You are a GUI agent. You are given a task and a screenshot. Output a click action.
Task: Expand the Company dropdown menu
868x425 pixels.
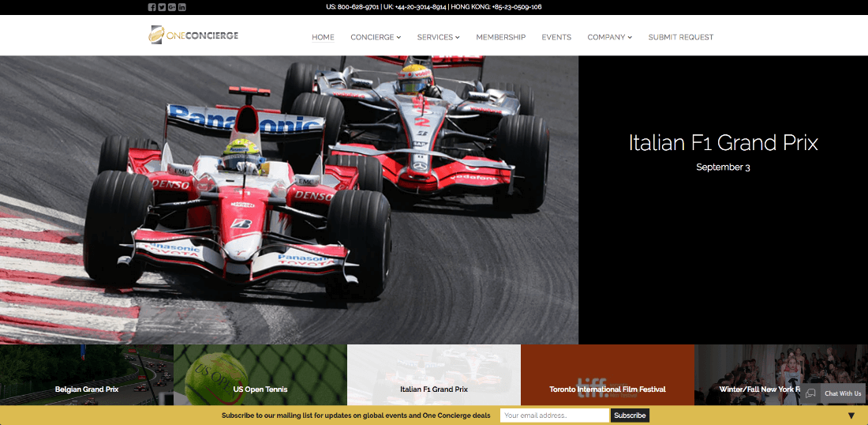(609, 37)
